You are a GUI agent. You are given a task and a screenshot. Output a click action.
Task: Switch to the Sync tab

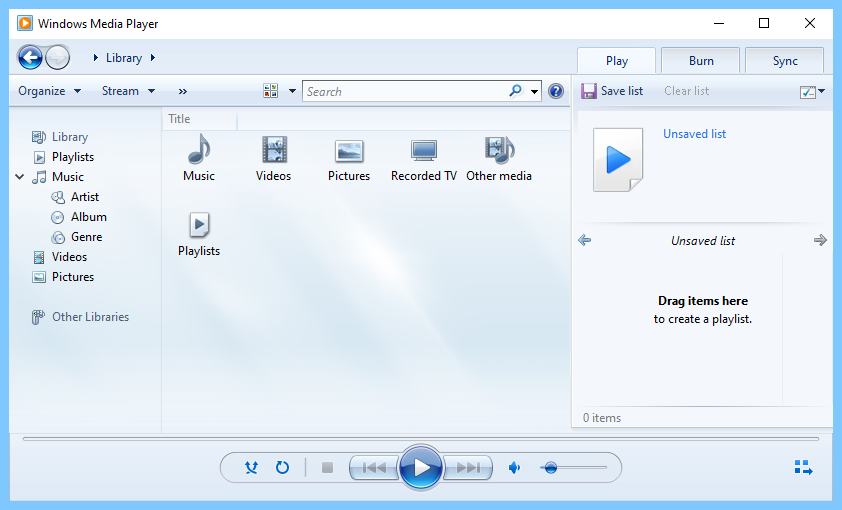coord(785,60)
